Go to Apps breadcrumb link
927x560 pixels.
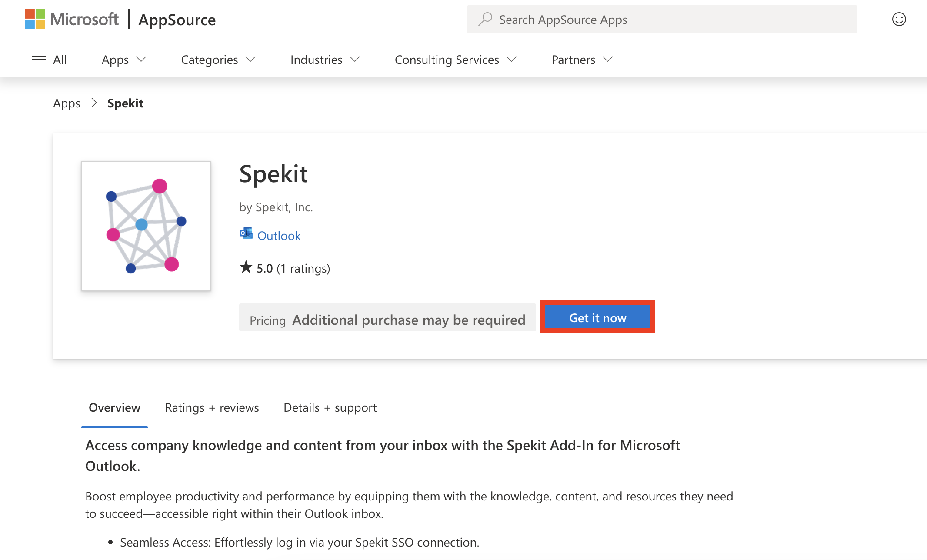(x=67, y=103)
